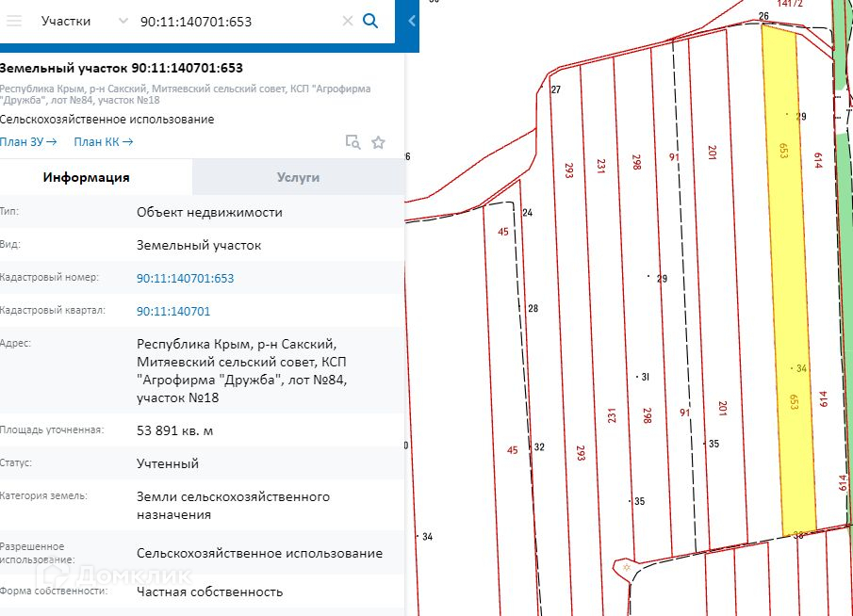Open the План ЗУ link
Image resolution: width=853 pixels, height=616 pixels.
27,142
